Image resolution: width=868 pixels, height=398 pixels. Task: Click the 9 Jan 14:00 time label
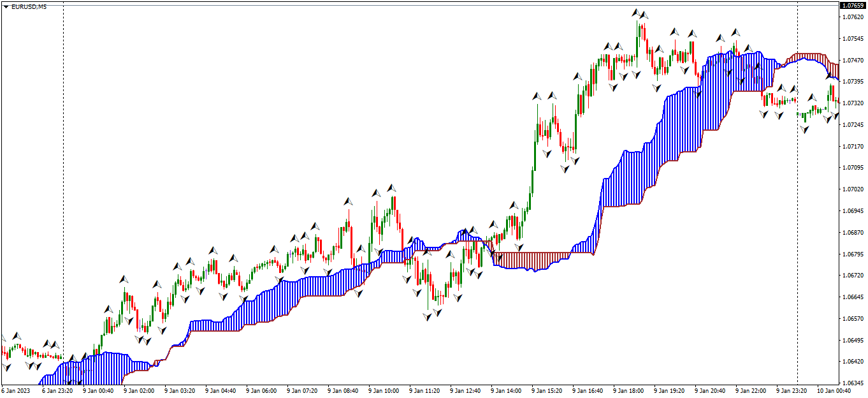(506, 390)
